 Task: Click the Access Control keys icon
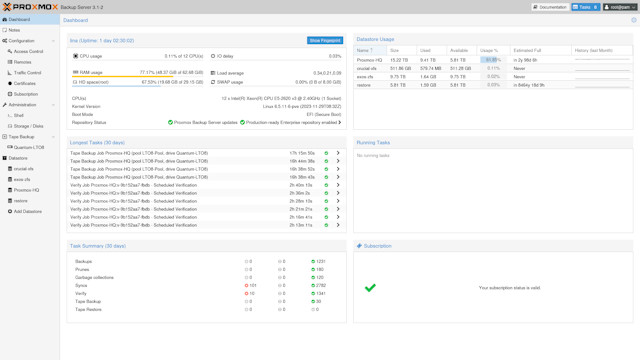(10, 51)
